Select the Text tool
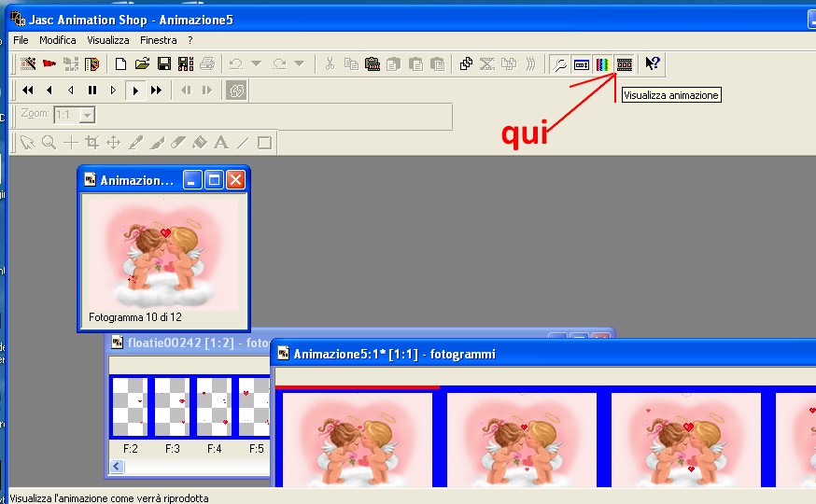Viewport: 816px width, 504px height. pos(221,142)
